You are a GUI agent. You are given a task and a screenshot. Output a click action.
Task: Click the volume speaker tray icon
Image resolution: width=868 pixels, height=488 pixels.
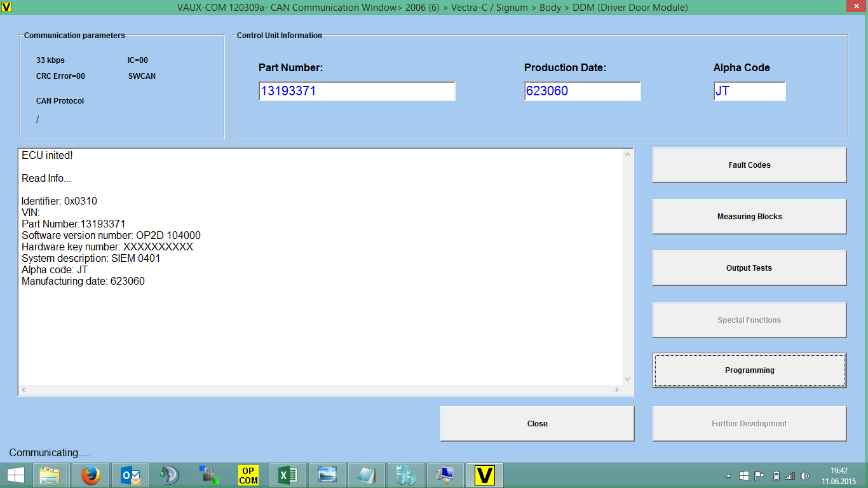click(804, 475)
